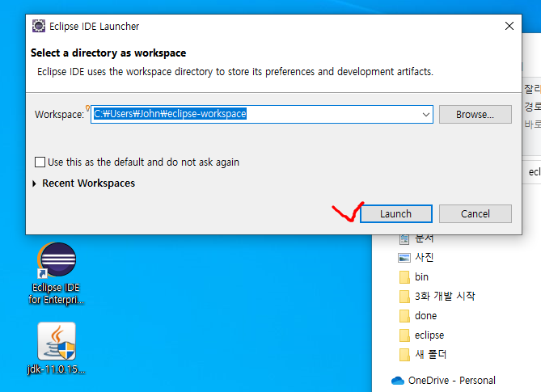Click the '새 폴더' folder icon
This screenshot has width=541, height=392.
tap(404, 355)
